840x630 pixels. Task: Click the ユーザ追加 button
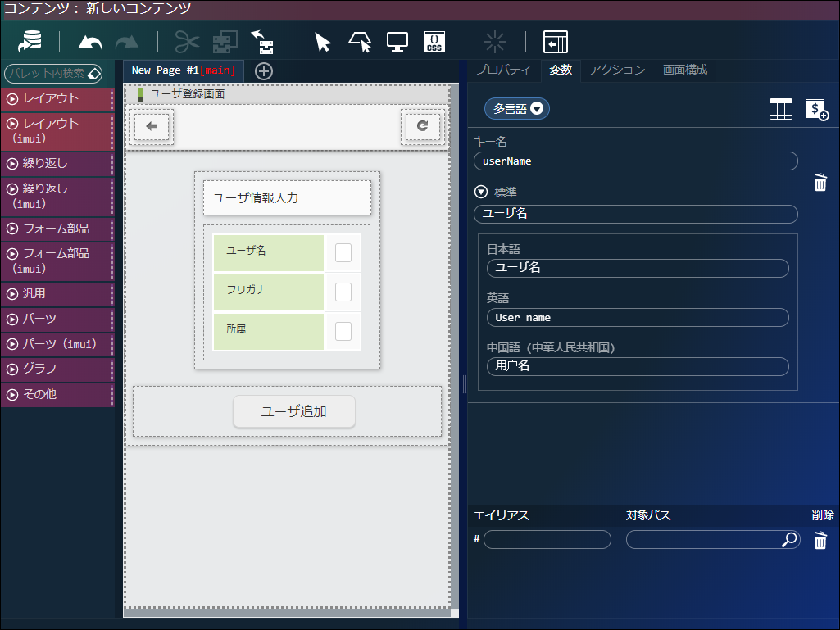[x=294, y=411]
